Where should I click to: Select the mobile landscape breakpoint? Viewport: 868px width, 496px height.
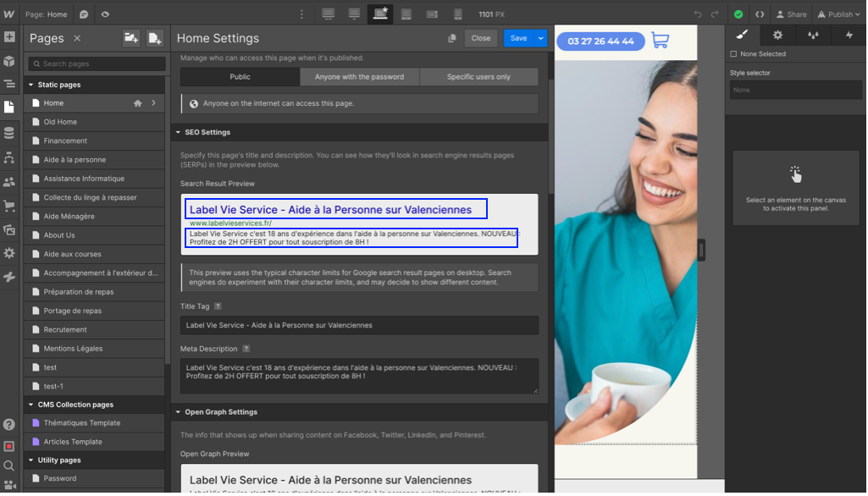[433, 14]
